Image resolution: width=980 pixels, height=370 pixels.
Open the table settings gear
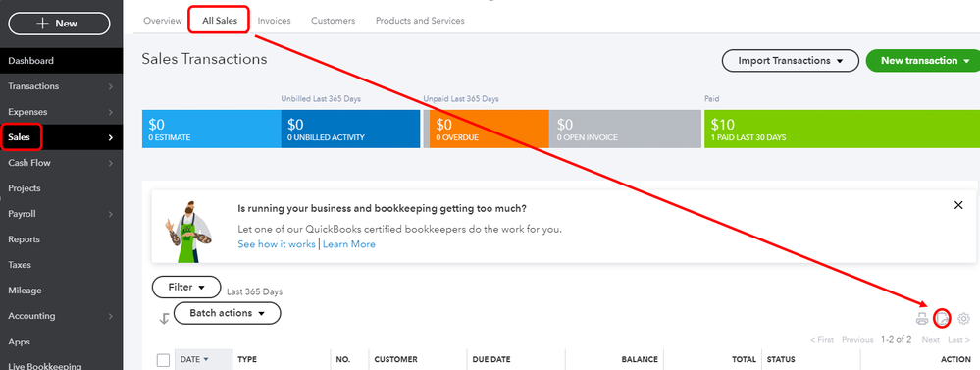[x=963, y=319]
